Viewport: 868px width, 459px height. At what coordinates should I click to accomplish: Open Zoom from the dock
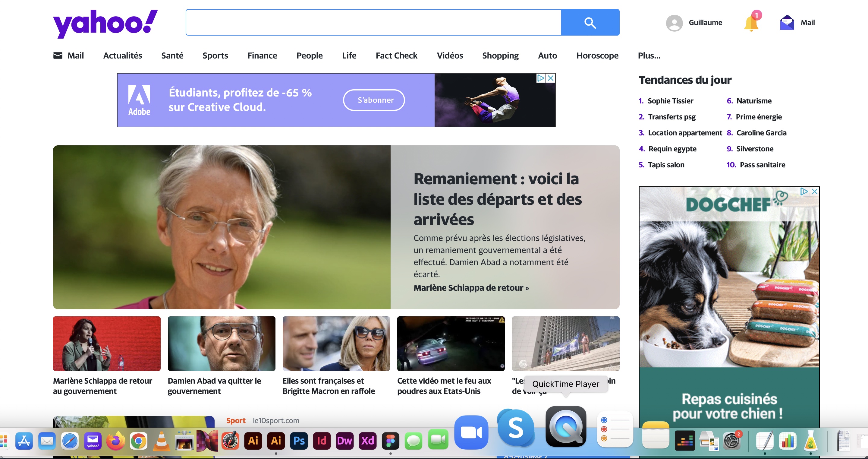click(x=471, y=432)
